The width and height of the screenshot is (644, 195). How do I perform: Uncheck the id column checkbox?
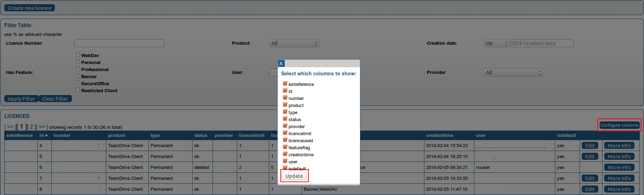(x=285, y=91)
